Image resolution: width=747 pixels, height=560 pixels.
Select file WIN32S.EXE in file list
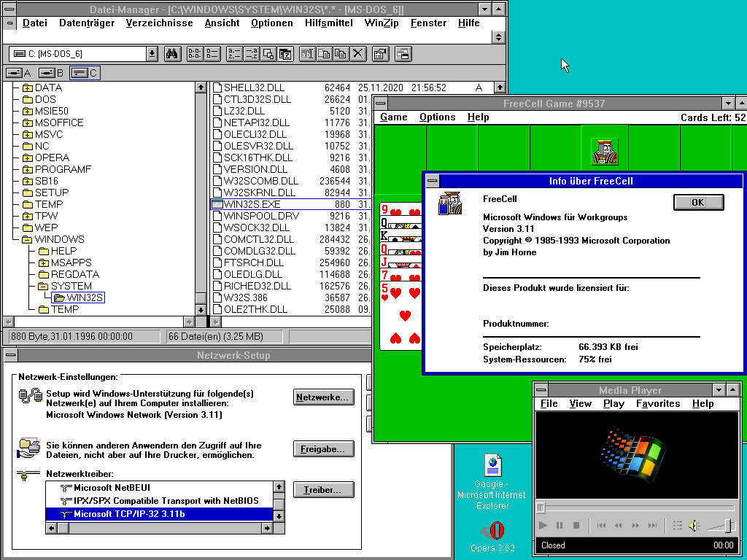[x=290, y=204]
